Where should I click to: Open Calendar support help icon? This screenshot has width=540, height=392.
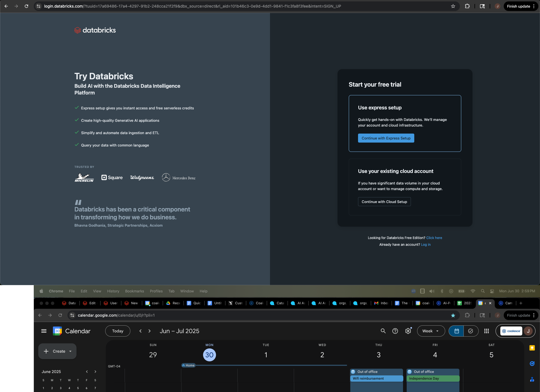point(395,331)
